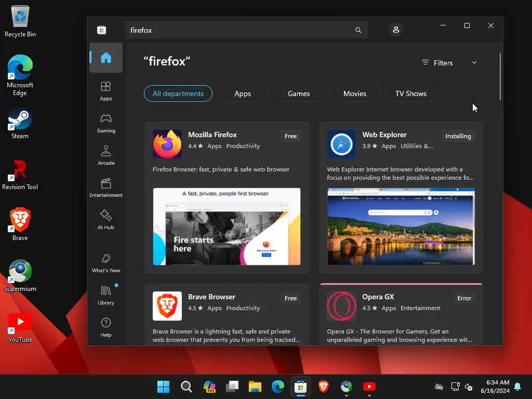The width and height of the screenshot is (532, 399).
Task: Open the AI Hub section in sidebar
Action: (106, 220)
